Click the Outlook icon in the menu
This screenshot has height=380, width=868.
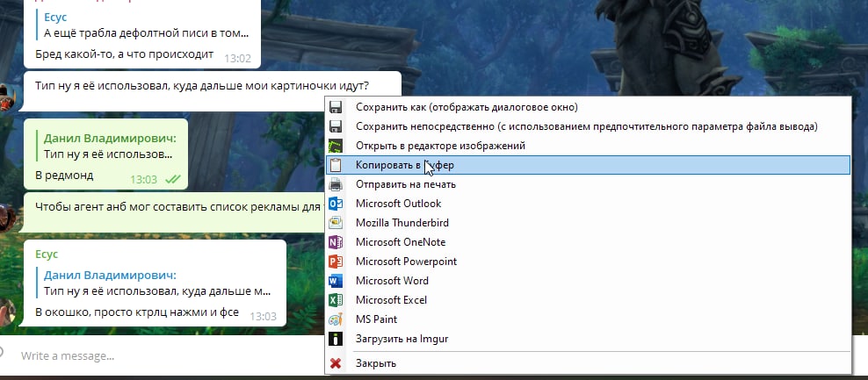click(336, 204)
